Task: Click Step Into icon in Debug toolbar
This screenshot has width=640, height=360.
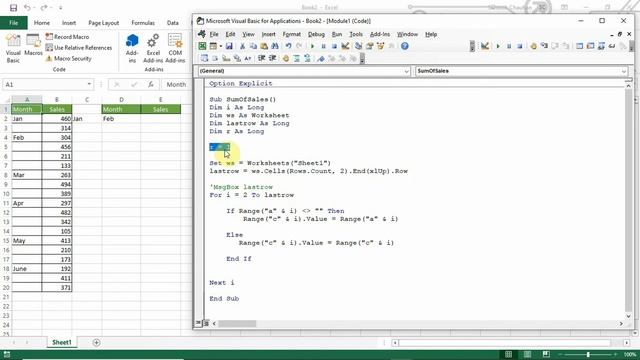Action: (544, 46)
